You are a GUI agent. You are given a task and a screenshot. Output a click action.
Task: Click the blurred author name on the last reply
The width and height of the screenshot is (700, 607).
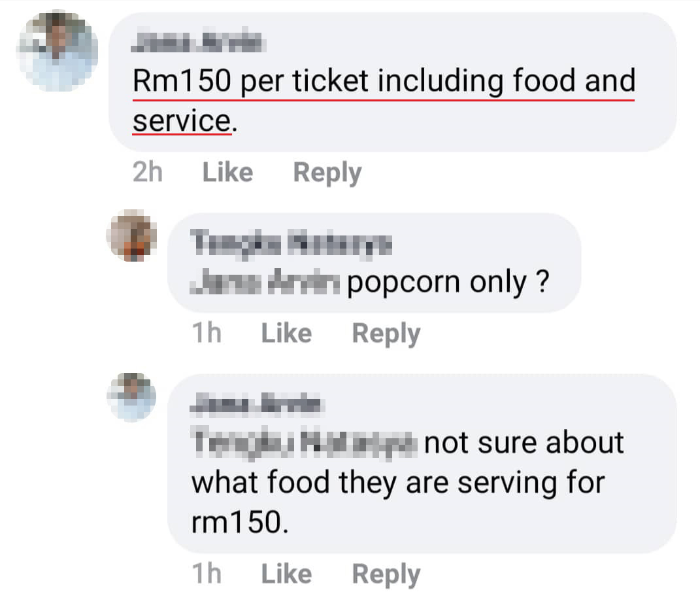256,403
